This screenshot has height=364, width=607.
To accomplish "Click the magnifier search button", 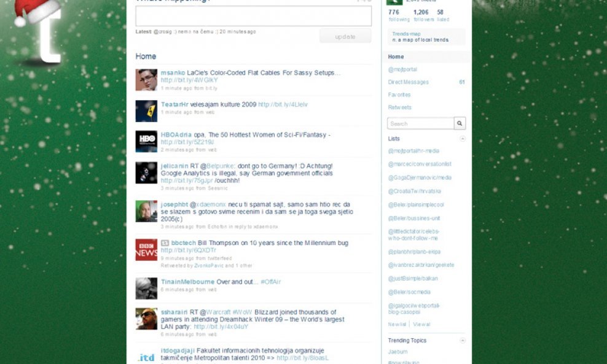I will tap(460, 123).
